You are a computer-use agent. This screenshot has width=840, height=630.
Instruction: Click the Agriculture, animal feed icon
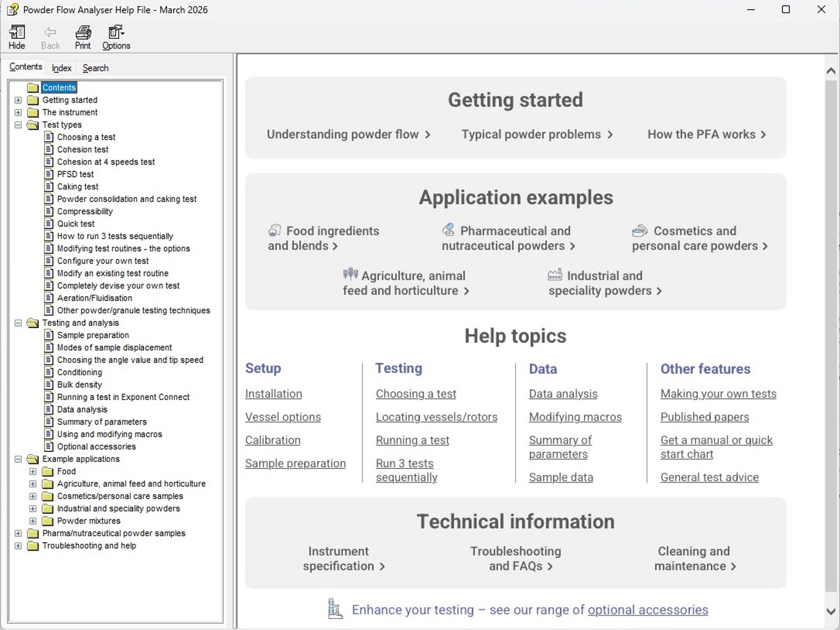point(350,274)
